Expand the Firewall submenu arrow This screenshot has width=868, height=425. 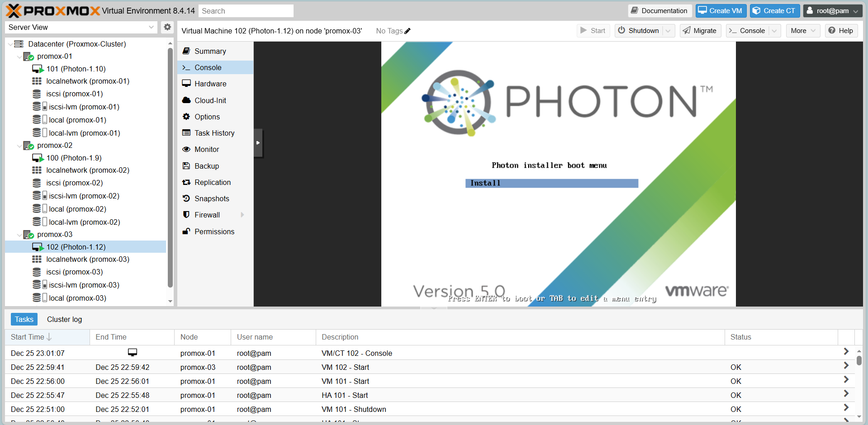tap(242, 215)
